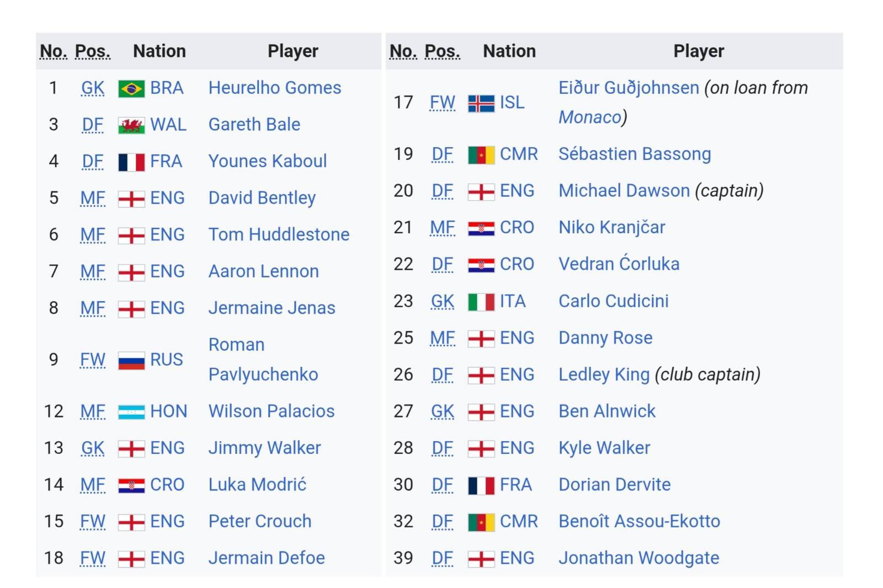Open Eiður Guðjohnsen player link
Screen dimensions: 883x588
click(629, 88)
